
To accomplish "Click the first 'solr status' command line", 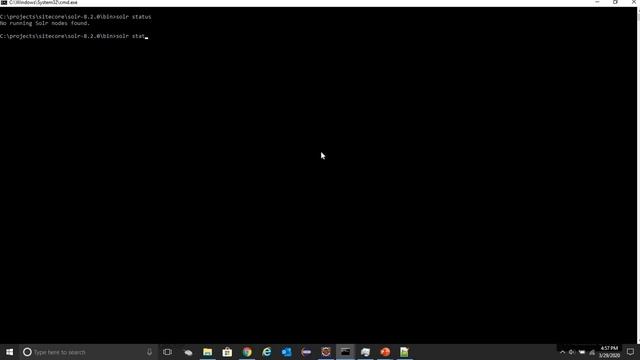I will [x=76, y=17].
